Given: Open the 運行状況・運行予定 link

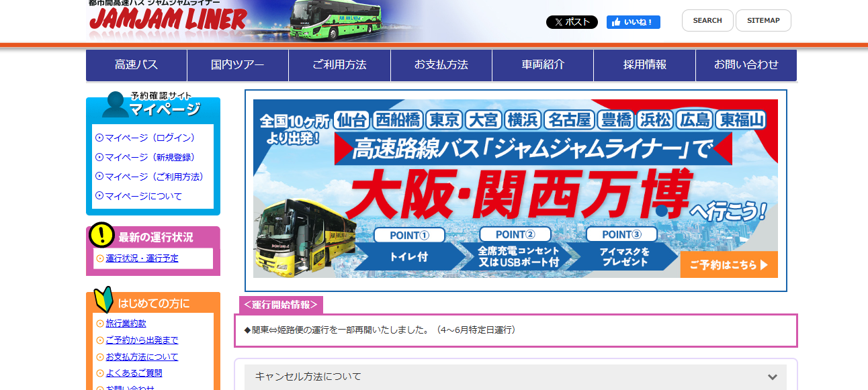Looking at the screenshot, I should click(x=142, y=258).
